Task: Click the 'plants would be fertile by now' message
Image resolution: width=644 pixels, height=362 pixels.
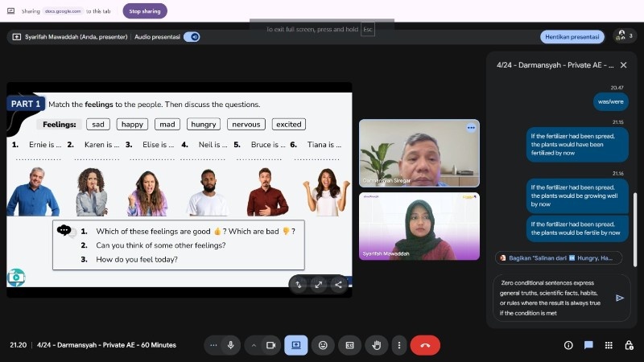Action: [577, 228]
